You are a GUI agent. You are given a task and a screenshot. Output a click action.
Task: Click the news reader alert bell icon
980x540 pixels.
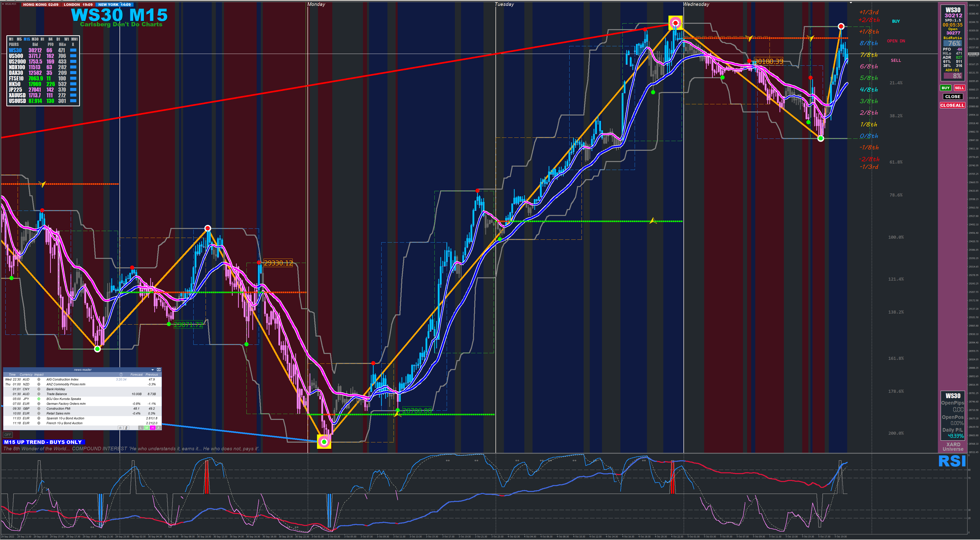tap(121, 428)
